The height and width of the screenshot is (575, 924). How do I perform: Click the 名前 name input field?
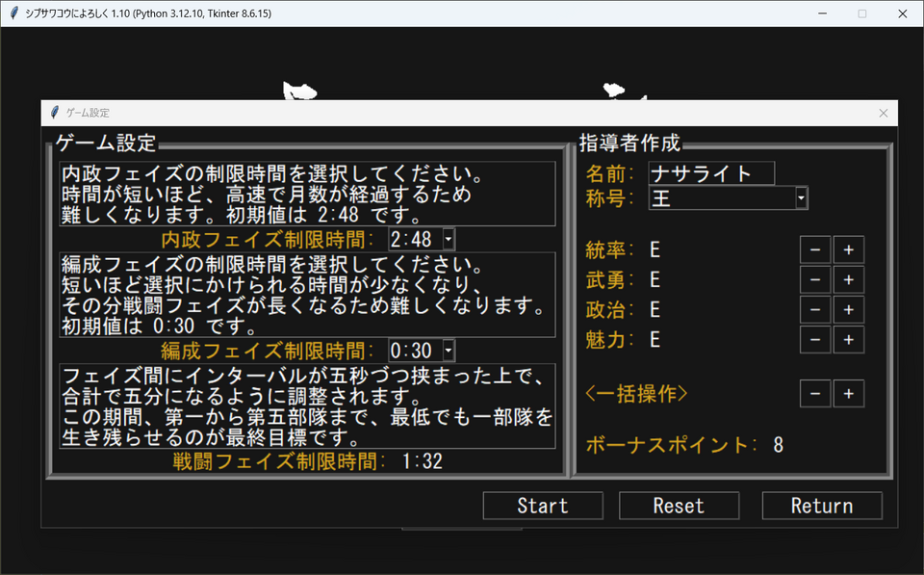(711, 173)
